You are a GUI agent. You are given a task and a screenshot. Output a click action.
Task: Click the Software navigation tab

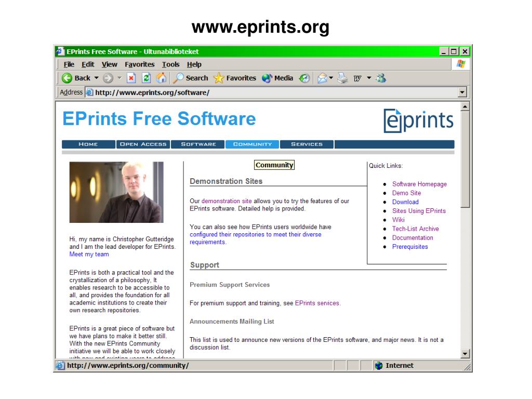[198, 144]
